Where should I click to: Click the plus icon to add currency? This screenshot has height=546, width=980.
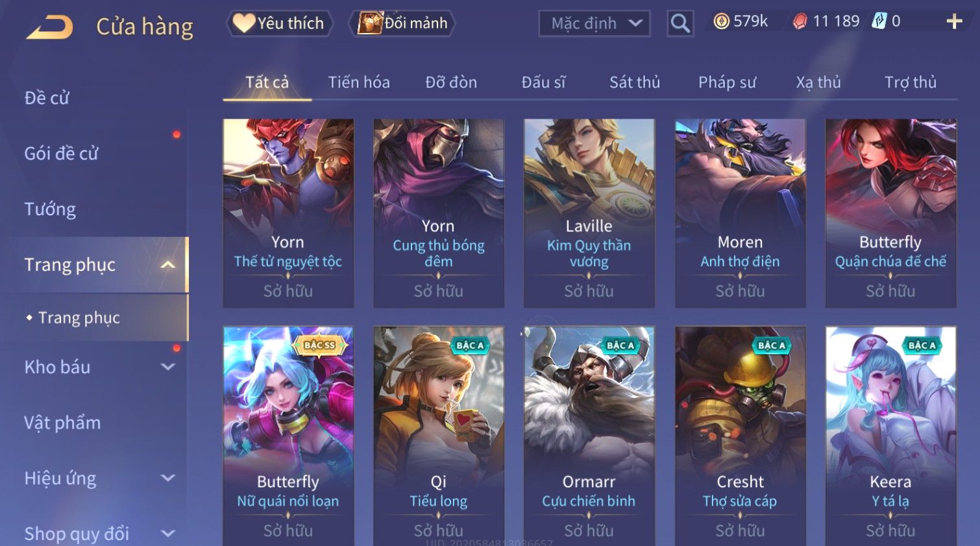tap(954, 22)
